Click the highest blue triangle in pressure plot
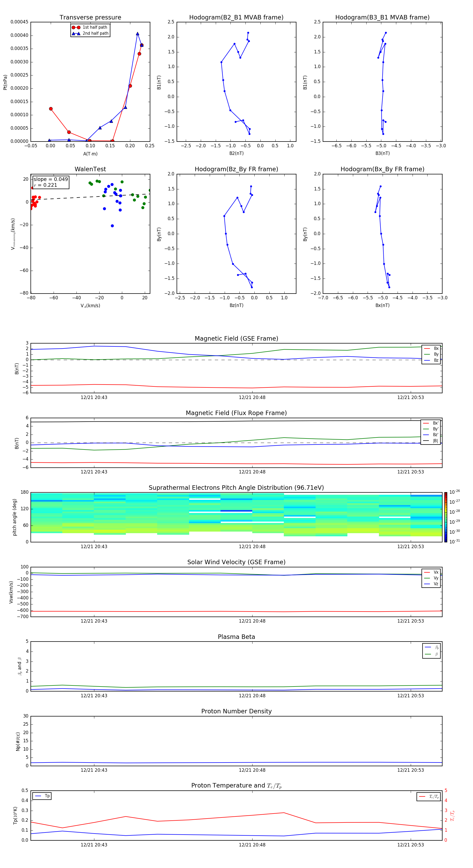Screen dimensions: 473x868 coord(137,34)
